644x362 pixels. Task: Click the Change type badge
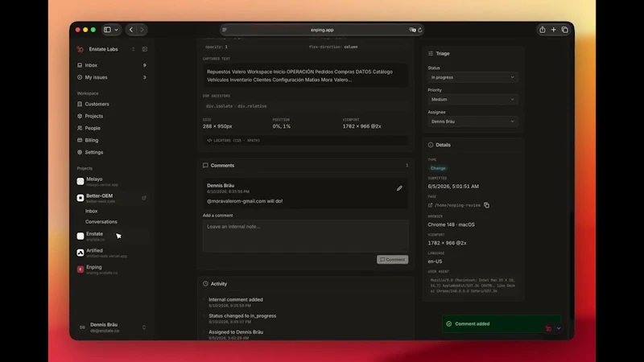[x=438, y=168]
